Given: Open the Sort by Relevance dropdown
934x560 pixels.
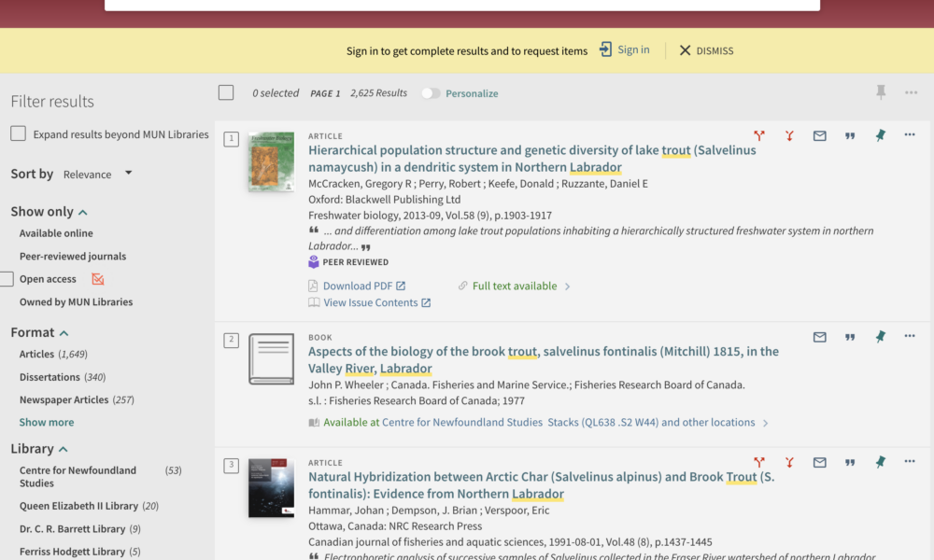Looking at the screenshot, I should click(x=98, y=174).
